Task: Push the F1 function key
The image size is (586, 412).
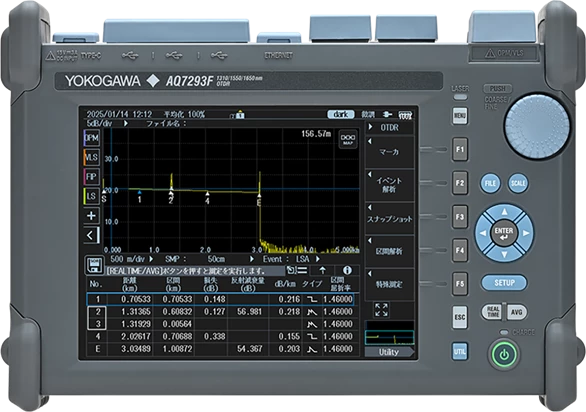Action: click(460, 149)
